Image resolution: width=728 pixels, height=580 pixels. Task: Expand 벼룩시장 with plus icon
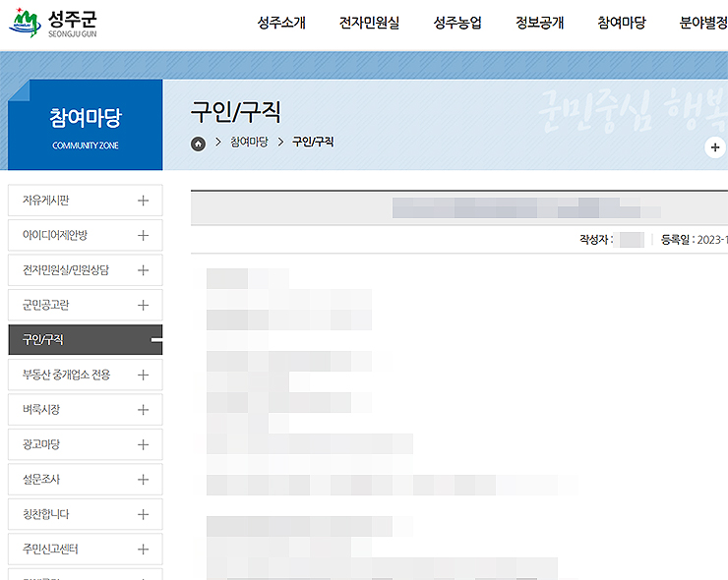tap(143, 409)
